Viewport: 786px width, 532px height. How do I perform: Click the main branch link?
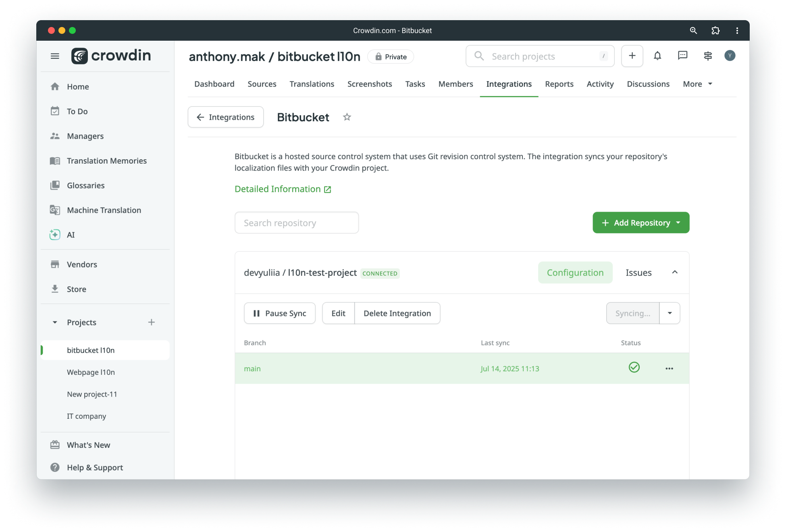(252, 368)
